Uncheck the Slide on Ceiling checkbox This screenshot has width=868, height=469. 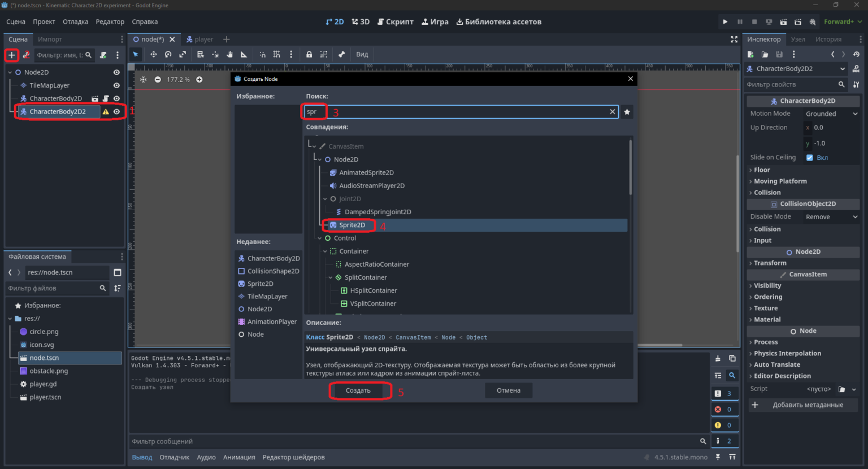pos(810,158)
